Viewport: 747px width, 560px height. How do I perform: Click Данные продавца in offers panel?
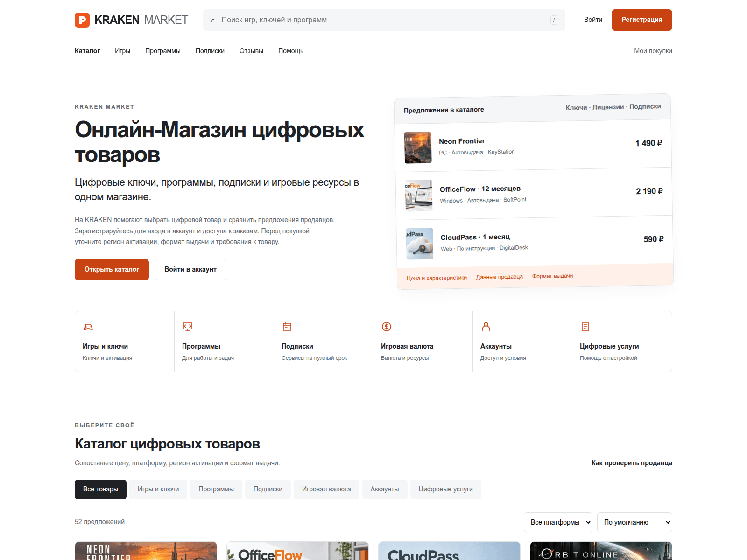[x=500, y=277]
